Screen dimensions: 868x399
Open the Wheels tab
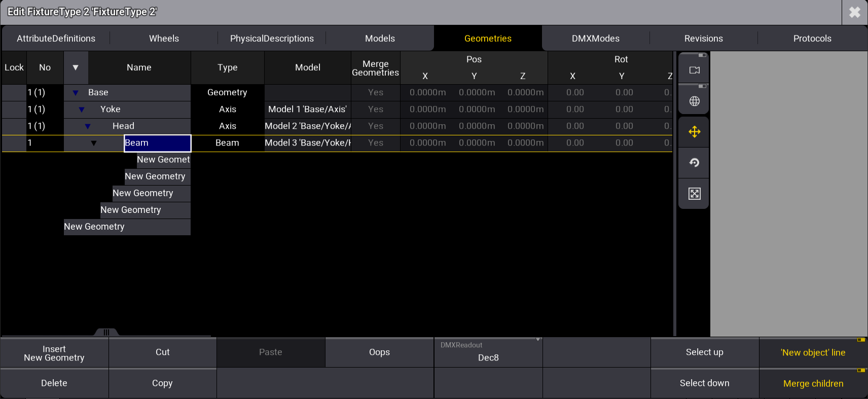(164, 39)
